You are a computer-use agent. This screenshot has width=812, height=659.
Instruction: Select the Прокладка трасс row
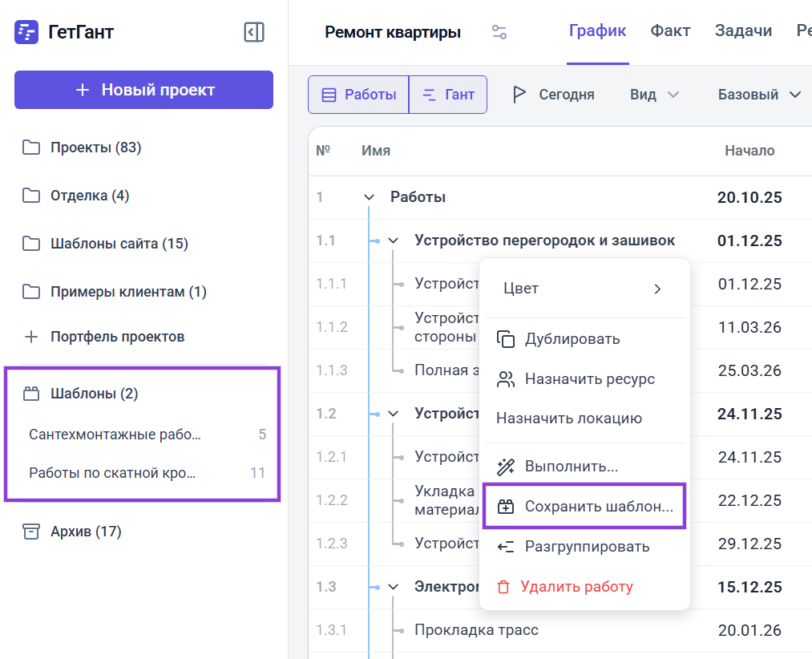click(x=560, y=630)
